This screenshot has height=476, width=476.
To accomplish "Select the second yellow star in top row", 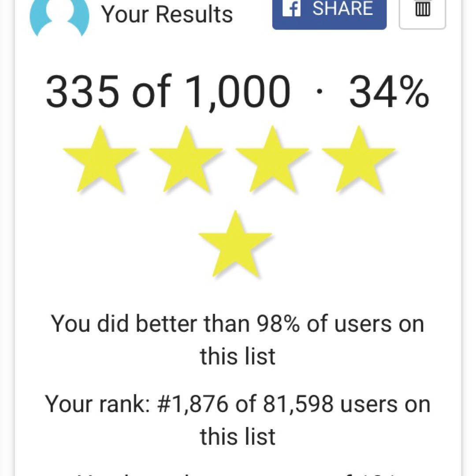I will [x=186, y=160].
